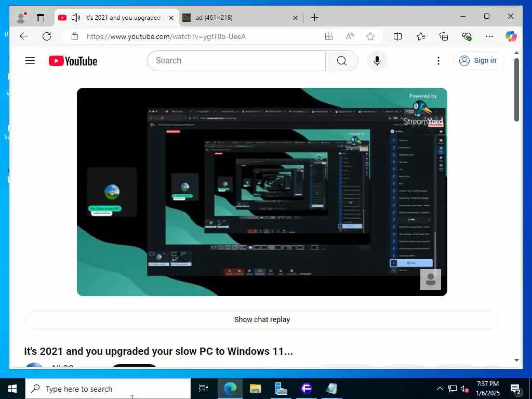This screenshot has width=532, height=399.
Task: Click the Edge taskbar icon
Action: click(230, 389)
